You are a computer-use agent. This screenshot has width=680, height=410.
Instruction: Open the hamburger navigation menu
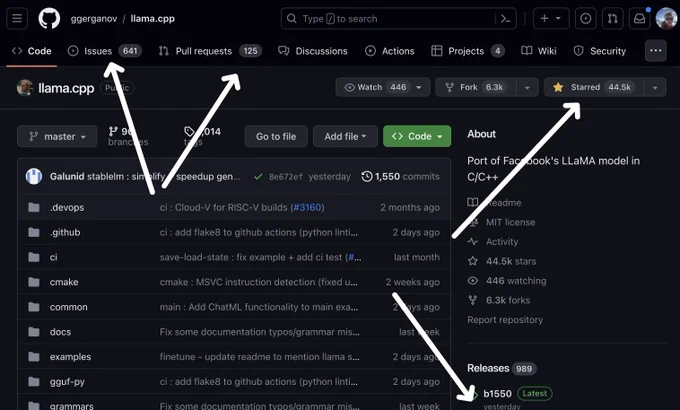tap(17, 19)
